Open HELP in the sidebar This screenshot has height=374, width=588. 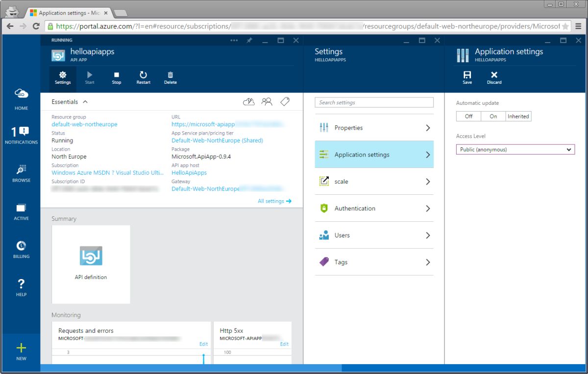pyautogui.click(x=21, y=288)
